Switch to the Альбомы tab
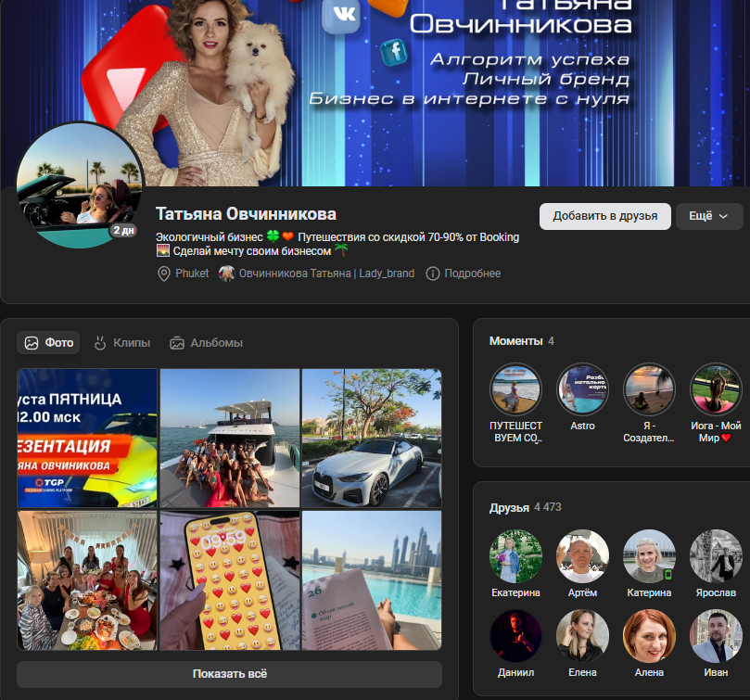The width and height of the screenshot is (750, 700). (206, 343)
